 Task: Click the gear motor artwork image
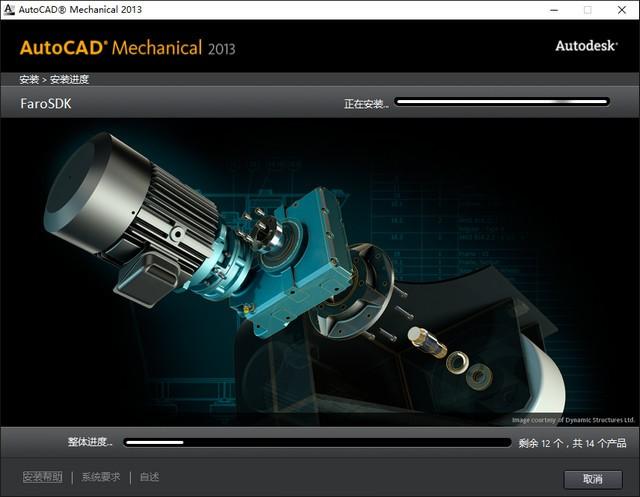pyautogui.click(x=320, y=272)
